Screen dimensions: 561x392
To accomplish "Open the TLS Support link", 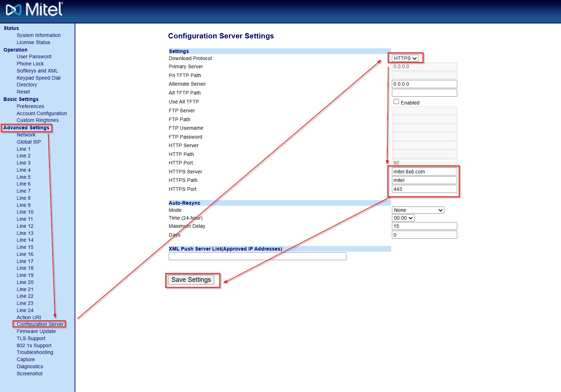I will pyautogui.click(x=31, y=338).
